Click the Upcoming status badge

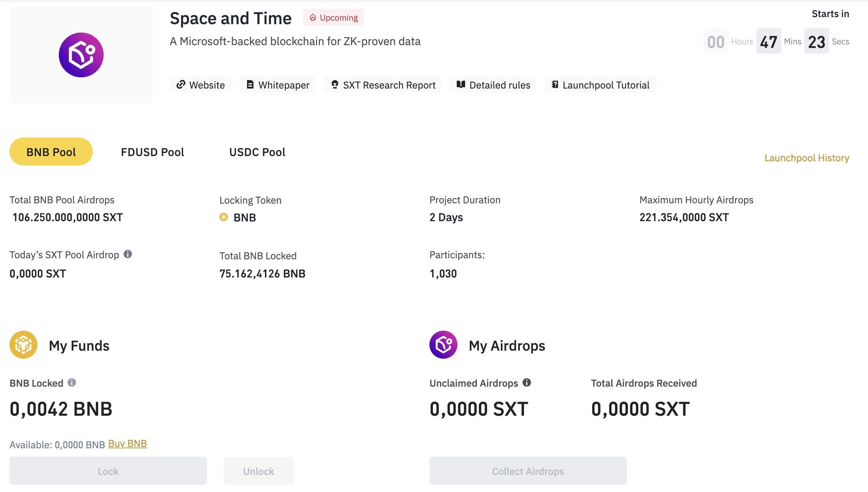(x=333, y=17)
